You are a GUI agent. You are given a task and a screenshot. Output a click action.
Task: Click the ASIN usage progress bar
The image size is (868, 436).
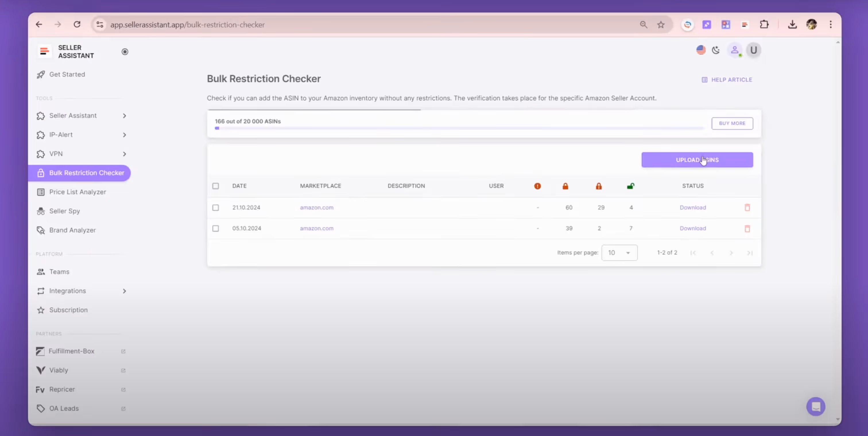pos(459,128)
